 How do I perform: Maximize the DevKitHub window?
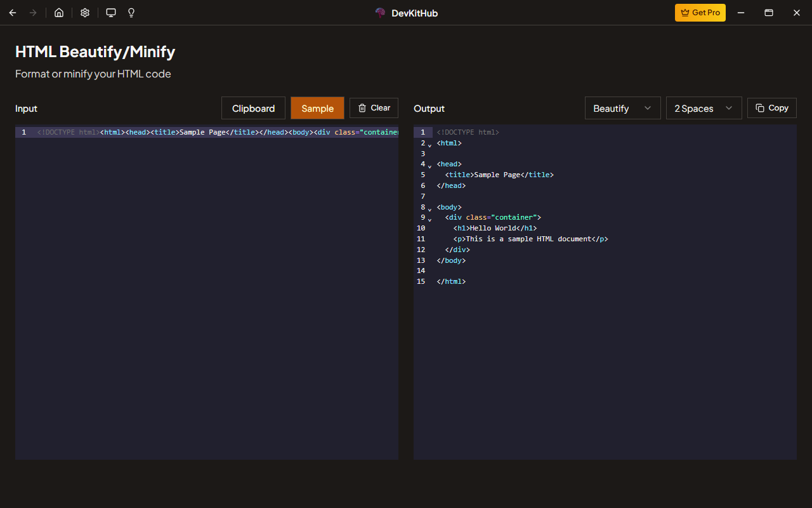point(768,13)
